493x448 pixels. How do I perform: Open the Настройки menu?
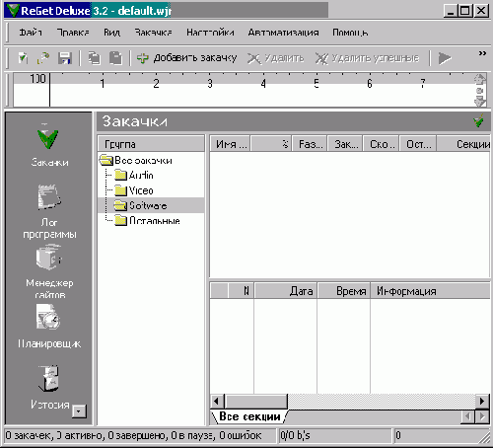[210, 33]
